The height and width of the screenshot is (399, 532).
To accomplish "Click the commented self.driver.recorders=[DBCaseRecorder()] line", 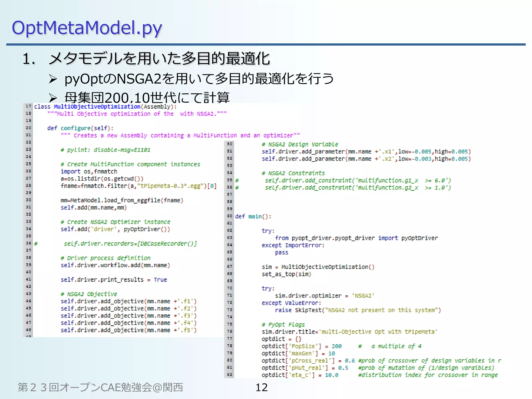I will coord(116,244).
